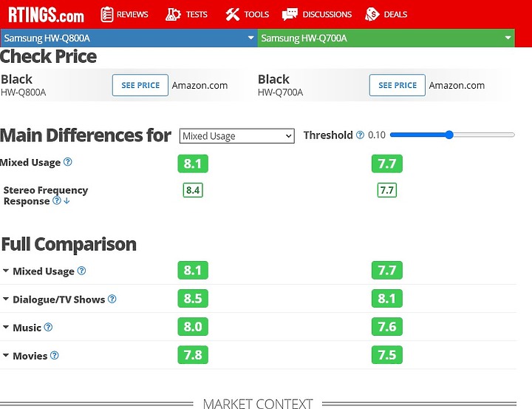Click the Threshold help icon
This screenshot has width=532, height=409.
[360, 135]
